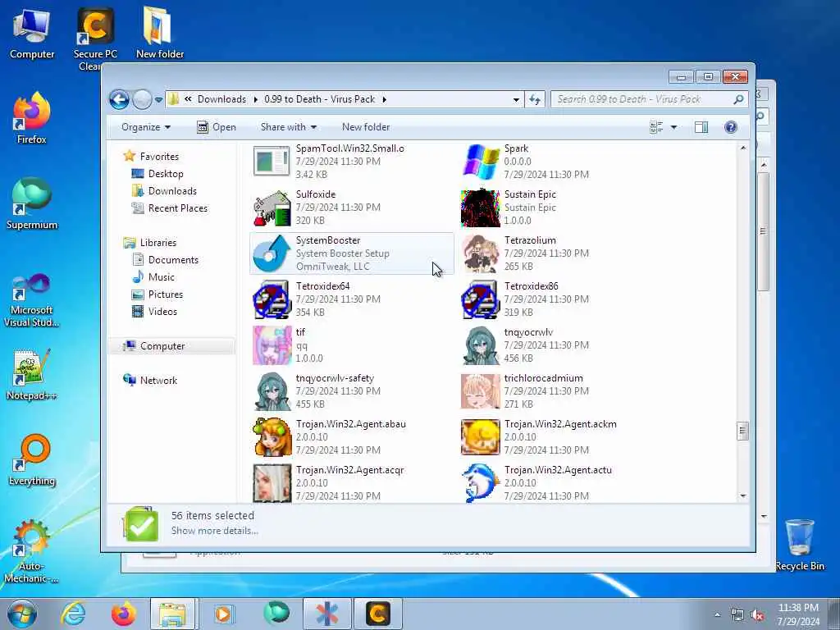Click the muted volume tray icon
The image size is (840, 630).
[757, 615]
